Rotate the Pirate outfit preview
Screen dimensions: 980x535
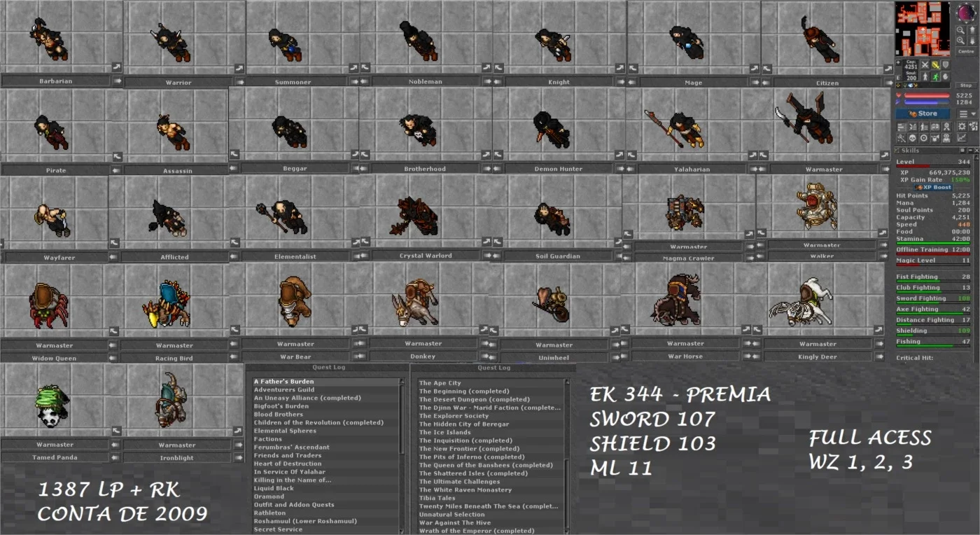coord(118,156)
